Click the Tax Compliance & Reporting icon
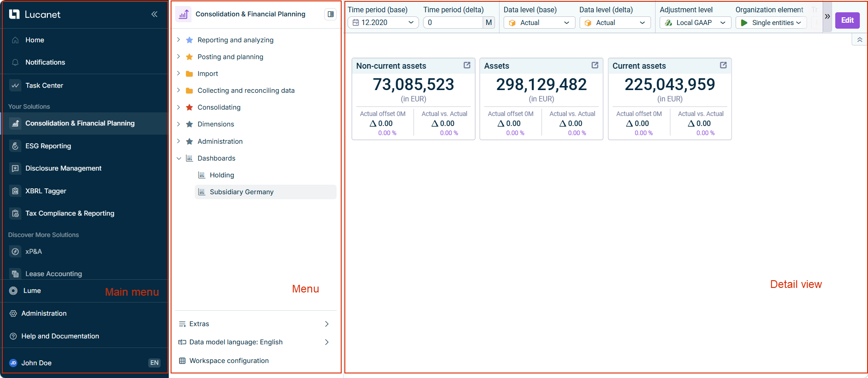The image size is (868, 378). pyautogui.click(x=15, y=213)
